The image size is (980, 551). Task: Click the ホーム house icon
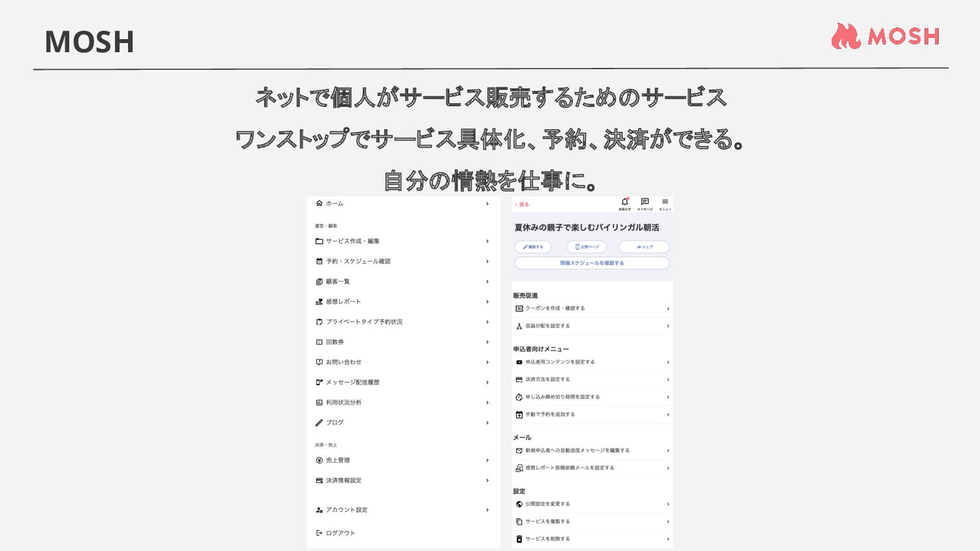point(319,204)
